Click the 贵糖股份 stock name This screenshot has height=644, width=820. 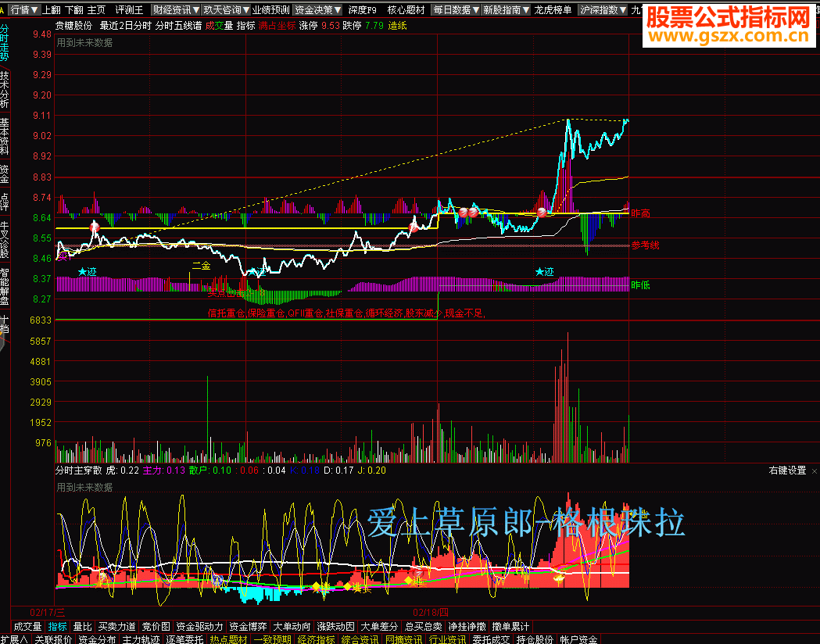73,26
